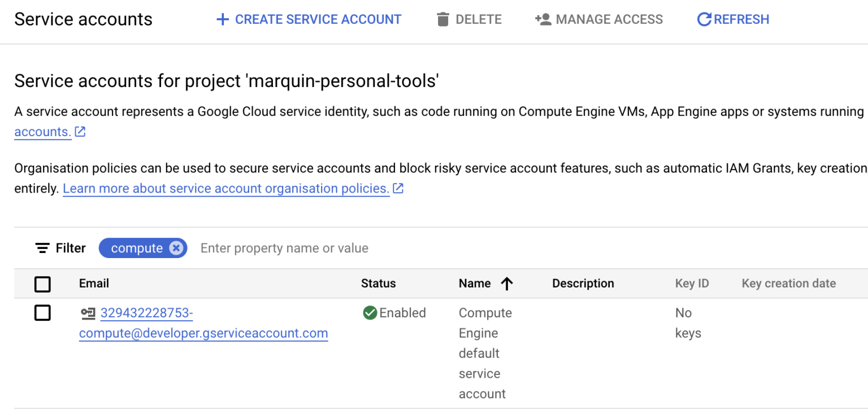Viewport: 868px width, 419px height.
Task: Click the Key creation date column header
Action: pos(788,283)
